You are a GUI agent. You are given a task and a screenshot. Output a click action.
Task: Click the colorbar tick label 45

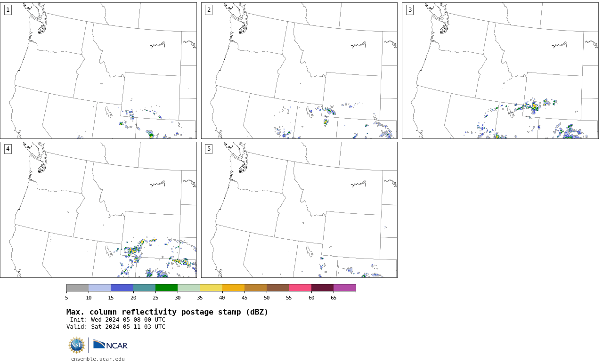tap(244, 298)
